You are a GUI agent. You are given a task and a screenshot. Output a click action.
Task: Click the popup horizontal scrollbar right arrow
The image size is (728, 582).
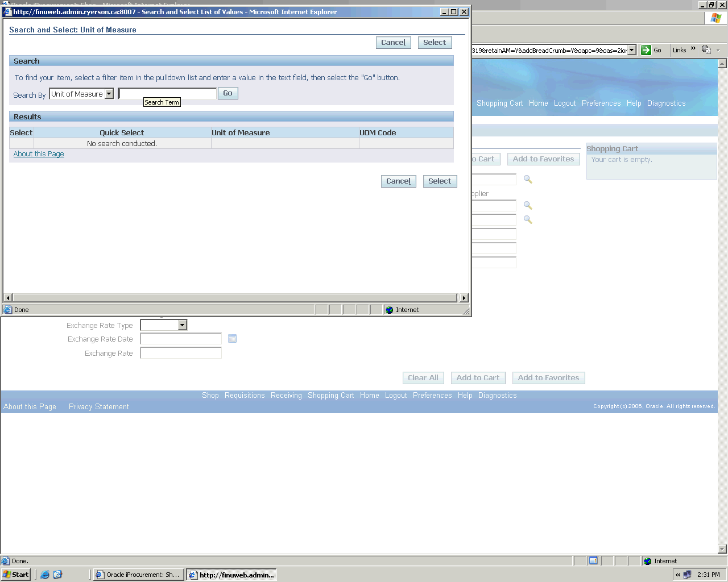point(464,298)
